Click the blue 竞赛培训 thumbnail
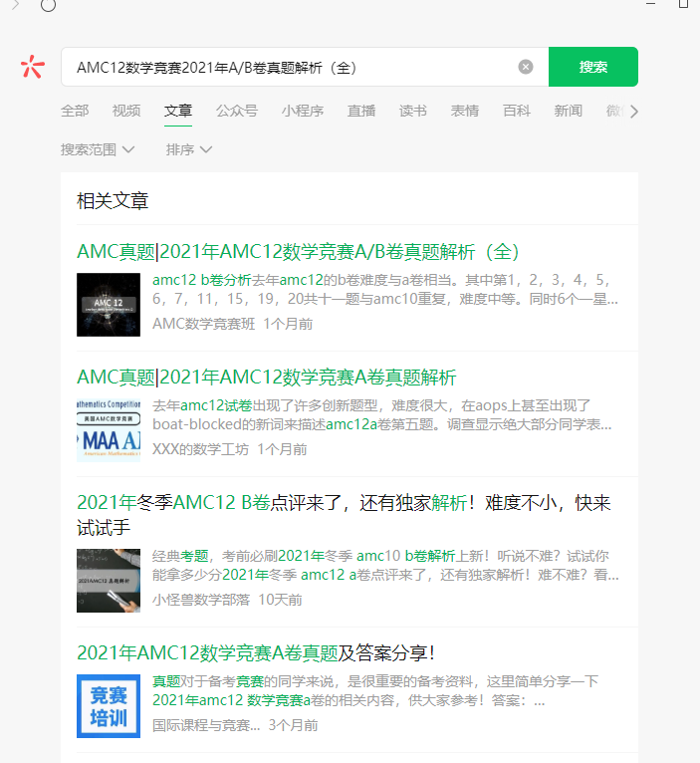 pyautogui.click(x=109, y=706)
